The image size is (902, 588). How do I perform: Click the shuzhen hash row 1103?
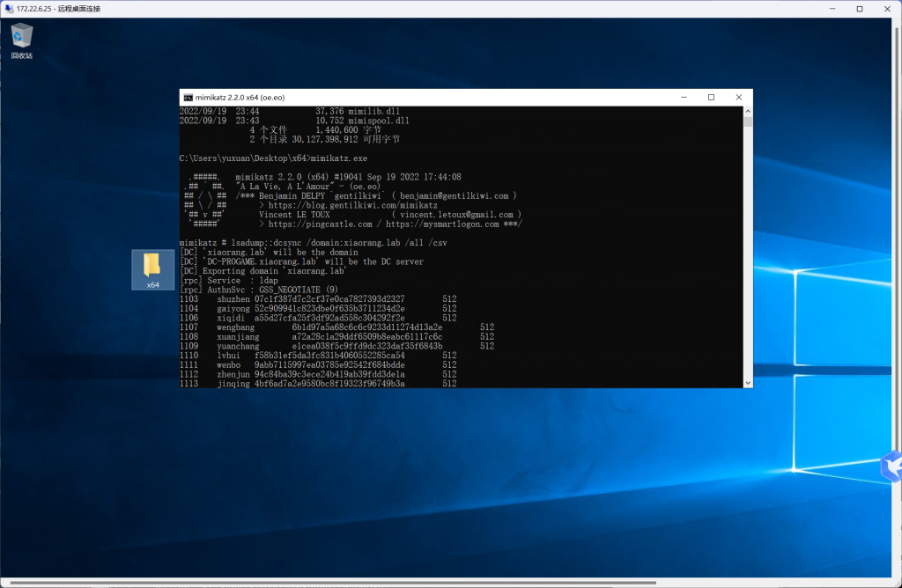[318, 299]
